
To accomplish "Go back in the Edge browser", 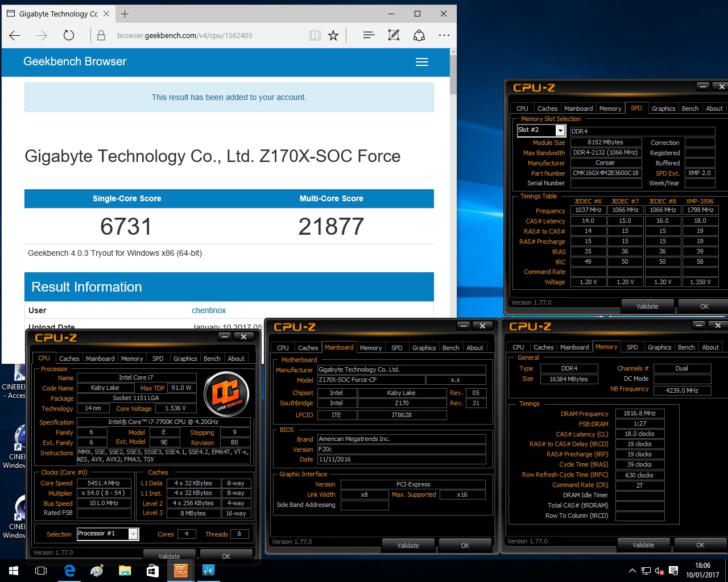I will 15,35.
